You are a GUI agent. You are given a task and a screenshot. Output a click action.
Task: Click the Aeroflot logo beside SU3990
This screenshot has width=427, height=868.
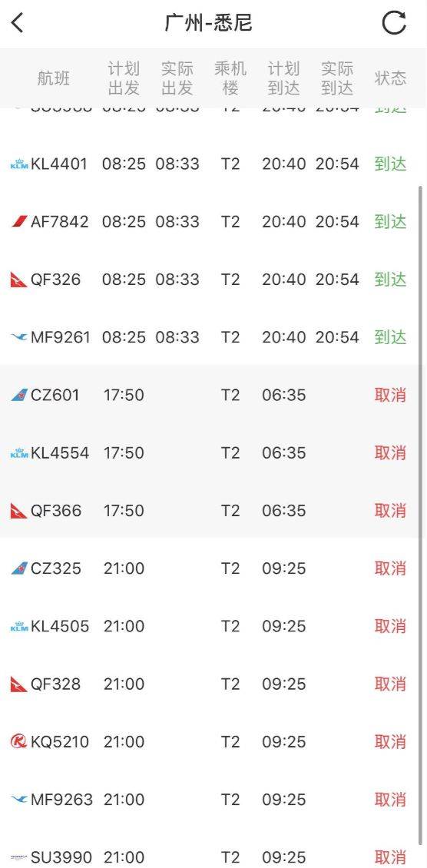pos(18,857)
